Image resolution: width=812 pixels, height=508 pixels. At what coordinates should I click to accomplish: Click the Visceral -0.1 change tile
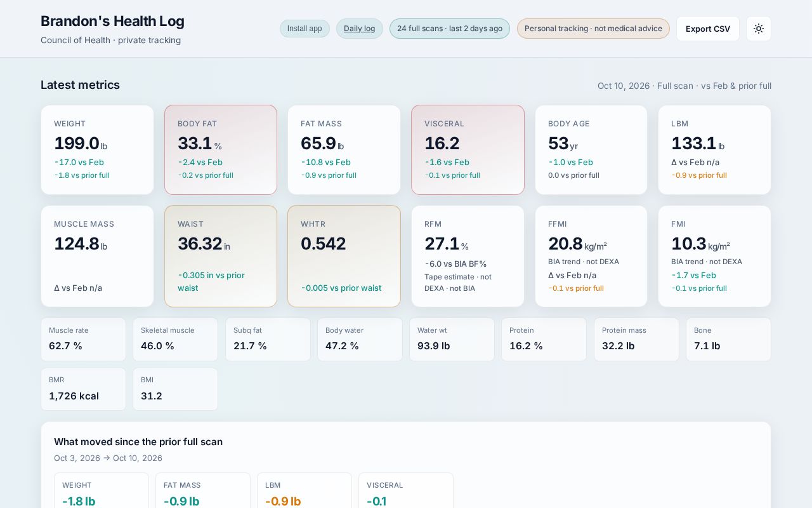[406, 490]
